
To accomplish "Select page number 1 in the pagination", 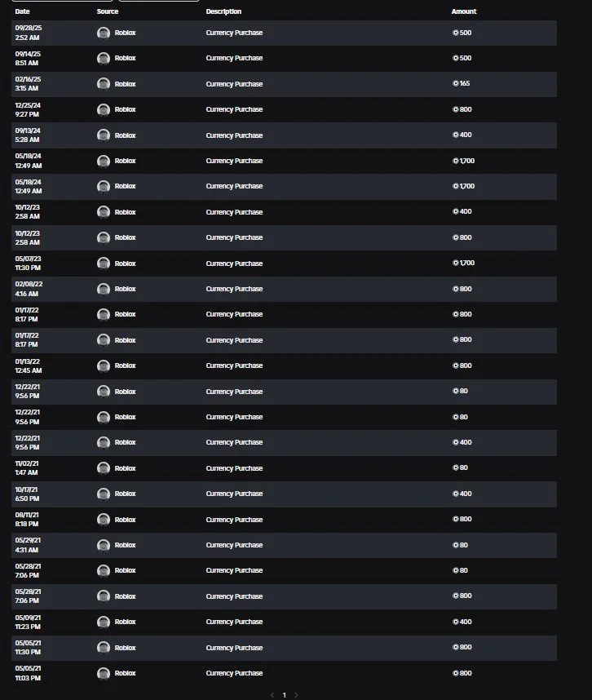I will pos(284,695).
